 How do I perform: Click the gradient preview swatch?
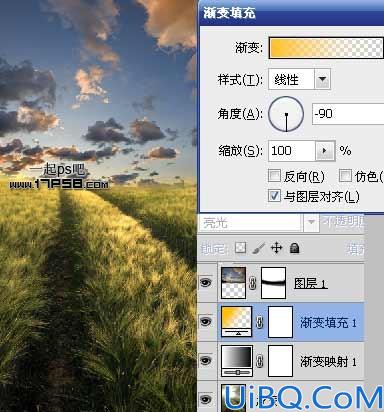pyautogui.click(x=326, y=48)
